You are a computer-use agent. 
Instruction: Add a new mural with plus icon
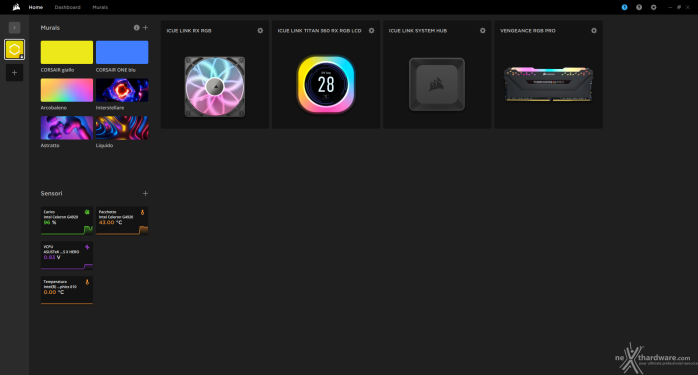[x=146, y=28]
